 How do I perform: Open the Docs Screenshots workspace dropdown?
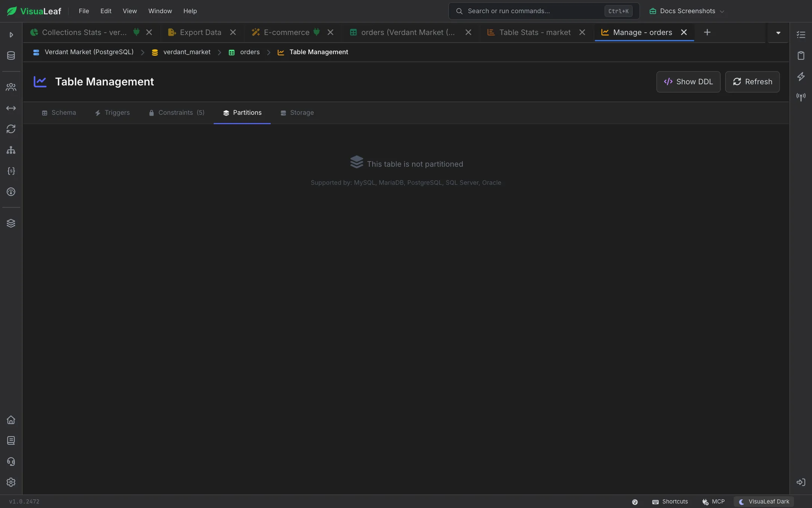pos(686,11)
